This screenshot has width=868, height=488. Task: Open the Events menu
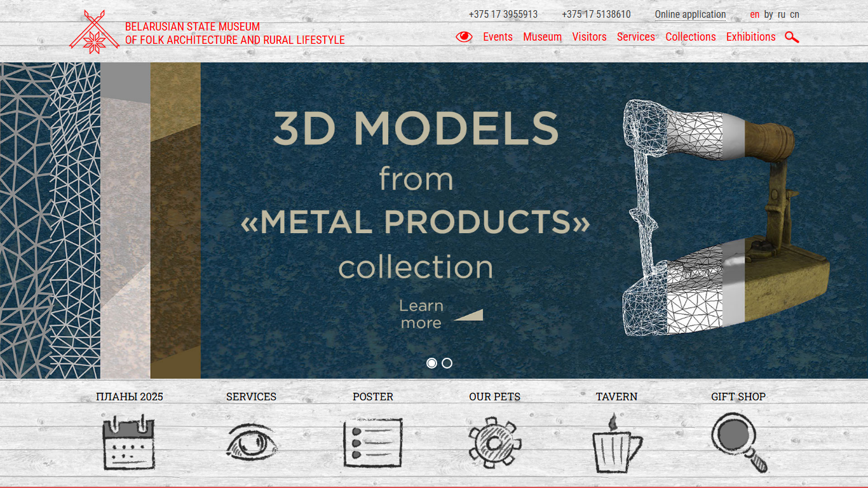[498, 37]
